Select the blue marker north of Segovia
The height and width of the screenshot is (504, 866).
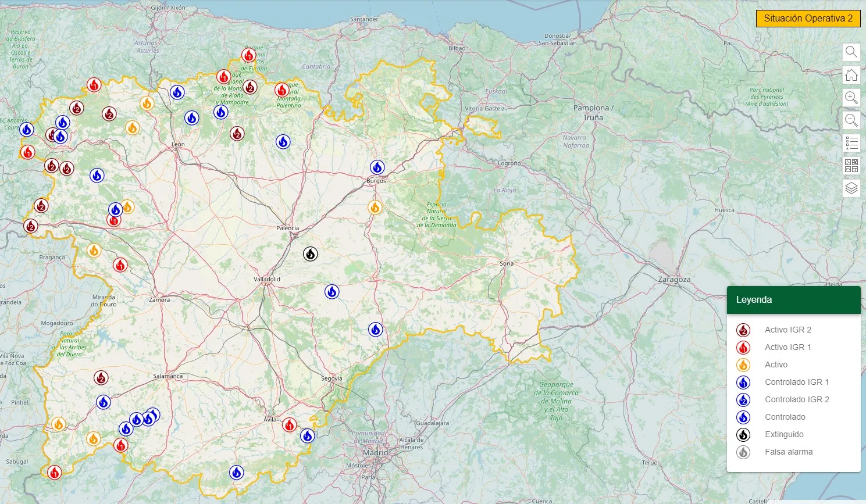click(376, 330)
